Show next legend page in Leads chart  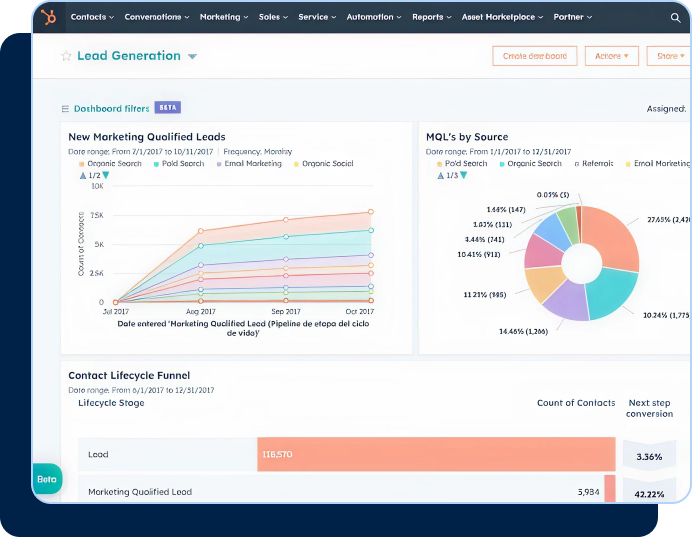coord(106,175)
